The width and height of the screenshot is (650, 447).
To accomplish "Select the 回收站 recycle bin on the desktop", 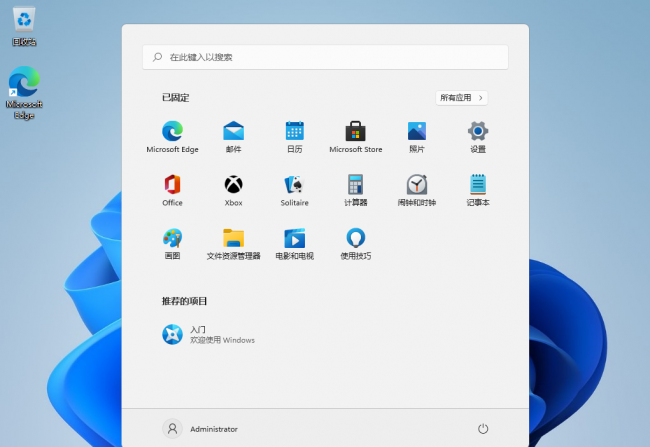I will coord(24,26).
